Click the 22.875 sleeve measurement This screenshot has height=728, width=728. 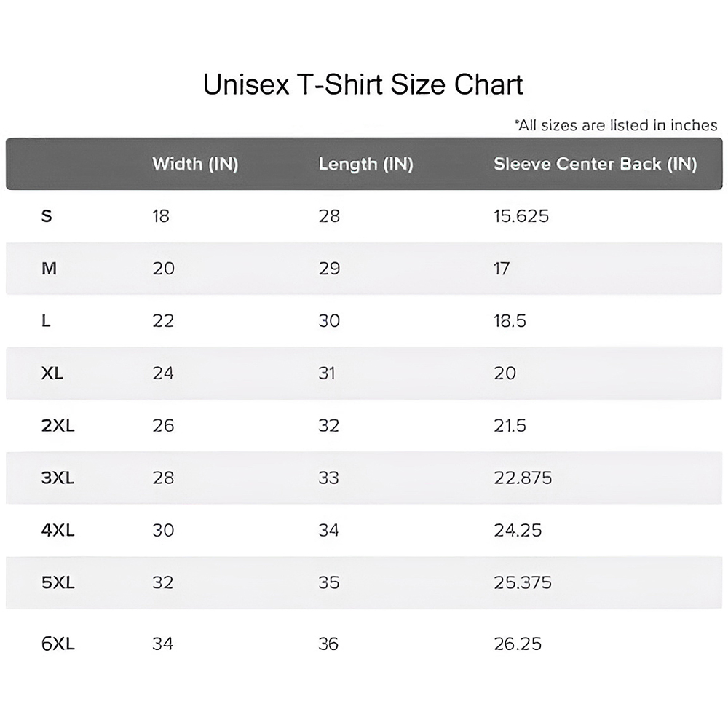point(523,478)
